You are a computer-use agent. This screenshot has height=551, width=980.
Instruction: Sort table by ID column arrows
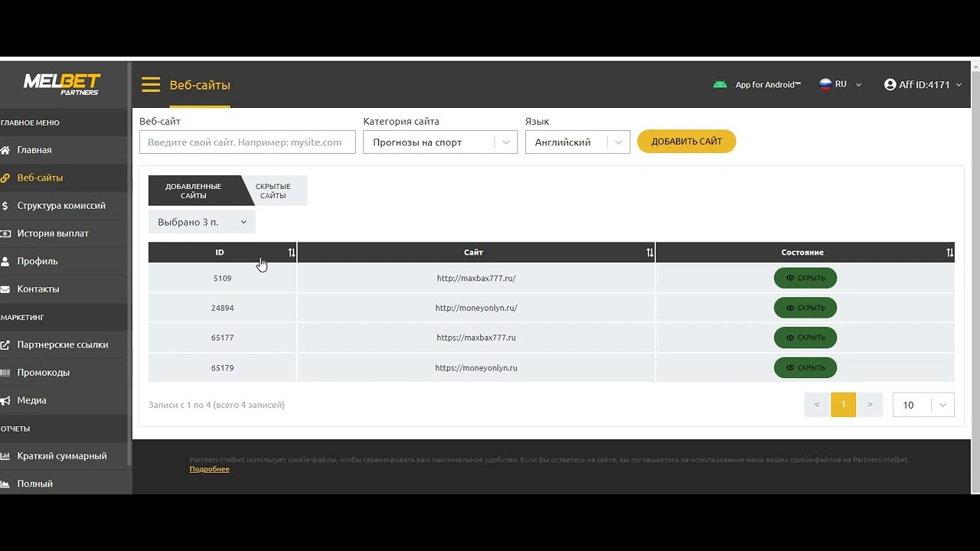(291, 253)
